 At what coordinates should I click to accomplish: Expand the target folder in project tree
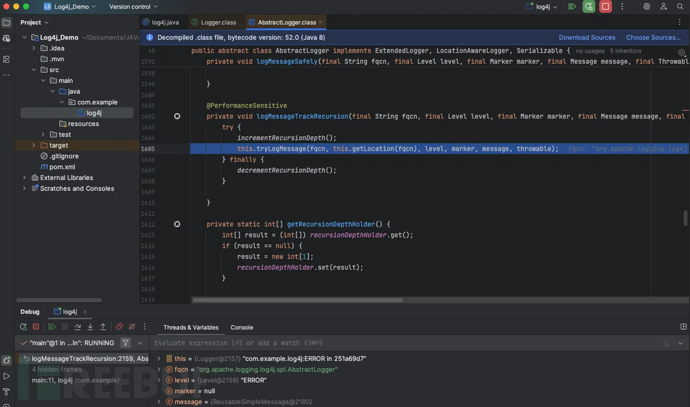pyautogui.click(x=34, y=145)
